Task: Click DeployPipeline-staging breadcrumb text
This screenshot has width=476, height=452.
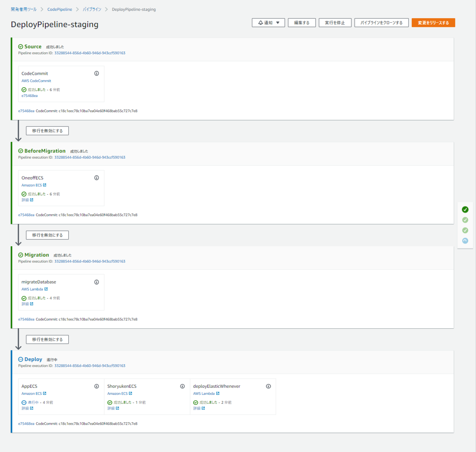Action: pos(134,9)
